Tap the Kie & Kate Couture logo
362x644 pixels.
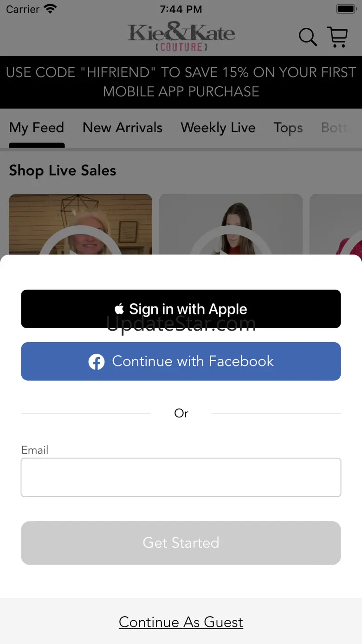(181, 37)
